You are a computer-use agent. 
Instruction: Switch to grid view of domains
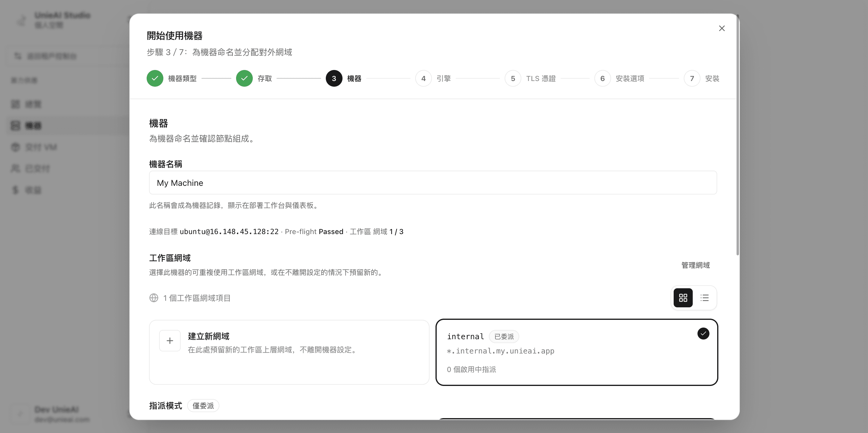(683, 298)
